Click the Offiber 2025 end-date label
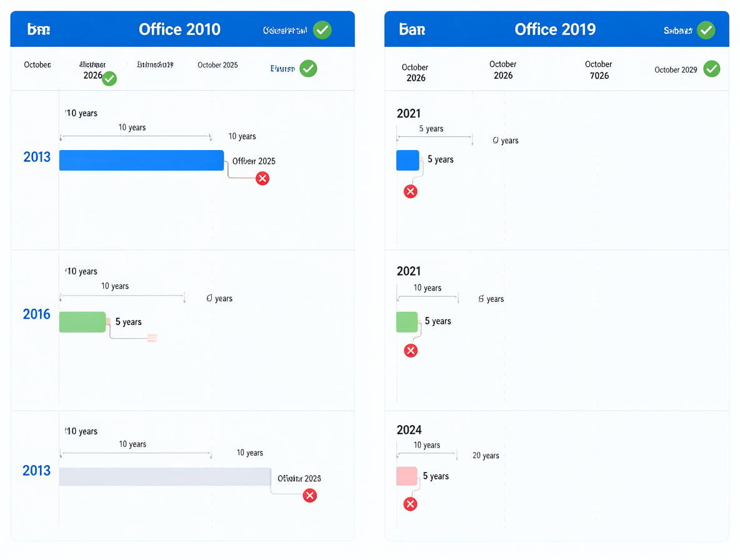This screenshot has height=560, width=740. 254,161
